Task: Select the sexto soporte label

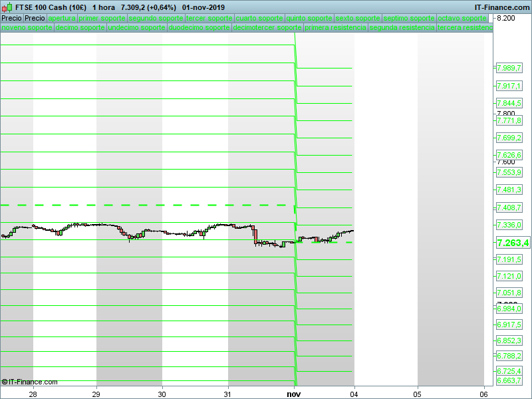Action: point(358,19)
